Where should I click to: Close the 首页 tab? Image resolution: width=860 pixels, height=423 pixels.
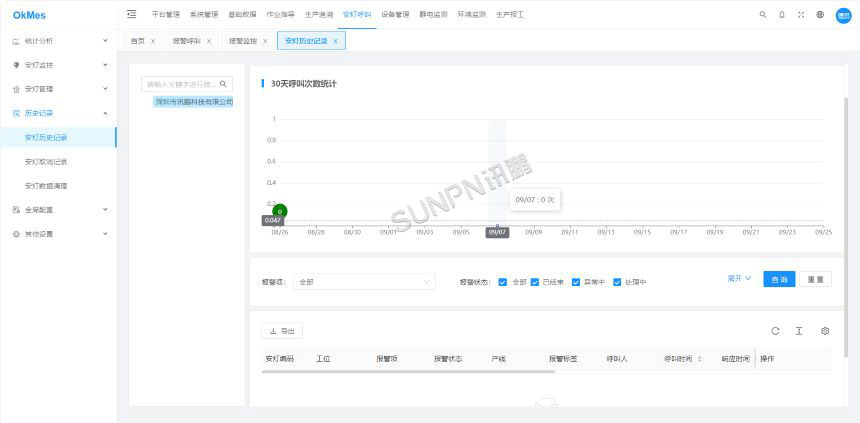coord(152,41)
